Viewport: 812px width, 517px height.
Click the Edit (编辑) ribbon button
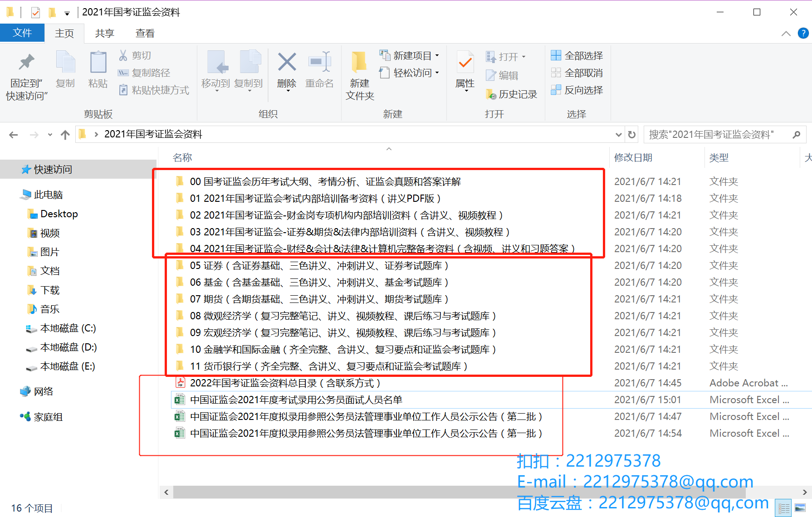coord(502,75)
